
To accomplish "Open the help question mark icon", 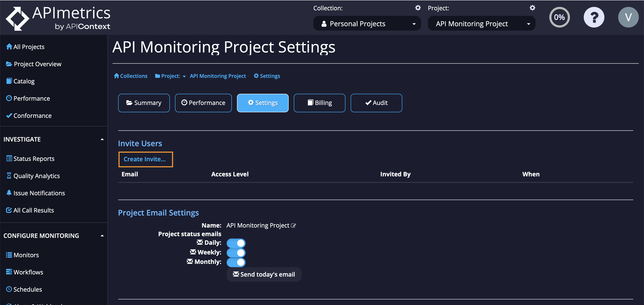I will [x=594, y=17].
